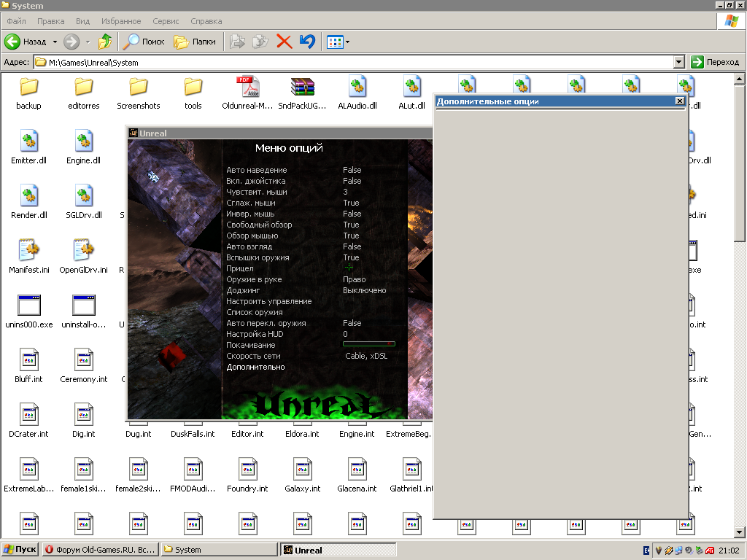Open Поиск search in the toolbar
Viewport: 747px width, 560px height.
144,42
